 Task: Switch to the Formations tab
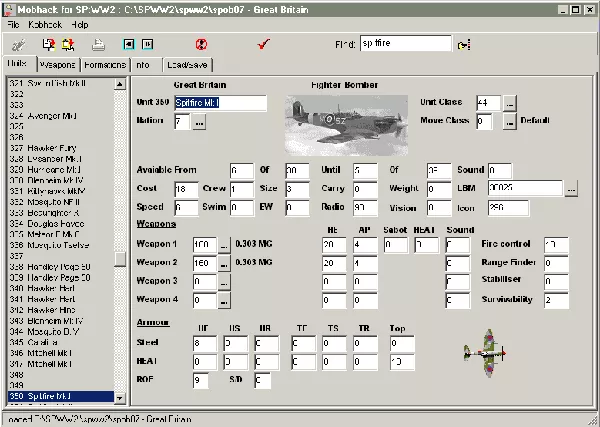point(105,65)
